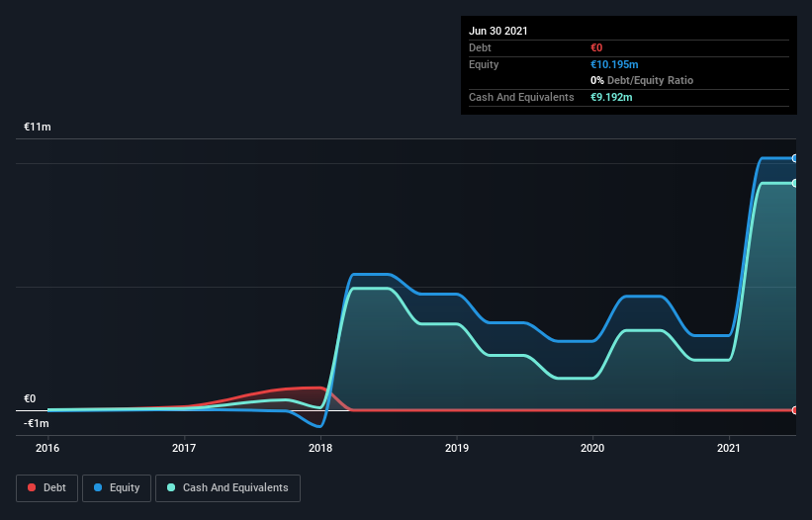This screenshot has height=520, width=812.
Task: Click the €9.192m cash value
Action: tap(611, 97)
